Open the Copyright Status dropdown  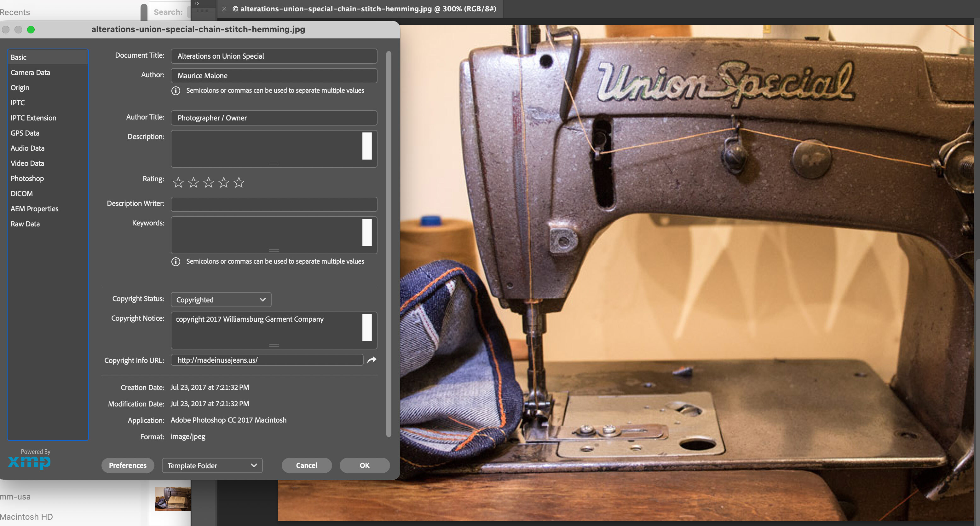(221, 300)
